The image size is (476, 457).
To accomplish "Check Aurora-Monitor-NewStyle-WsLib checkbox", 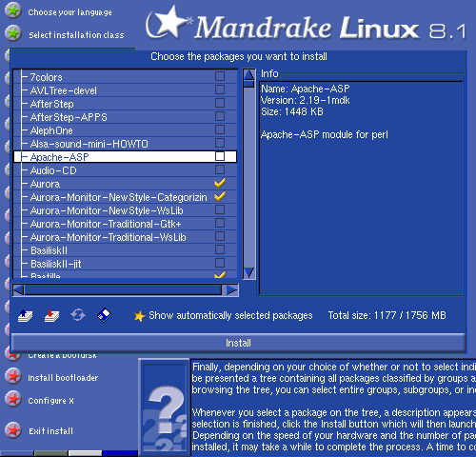I will (220, 209).
